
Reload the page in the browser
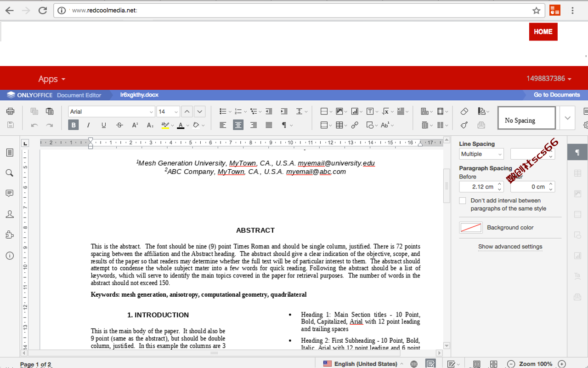click(x=43, y=11)
